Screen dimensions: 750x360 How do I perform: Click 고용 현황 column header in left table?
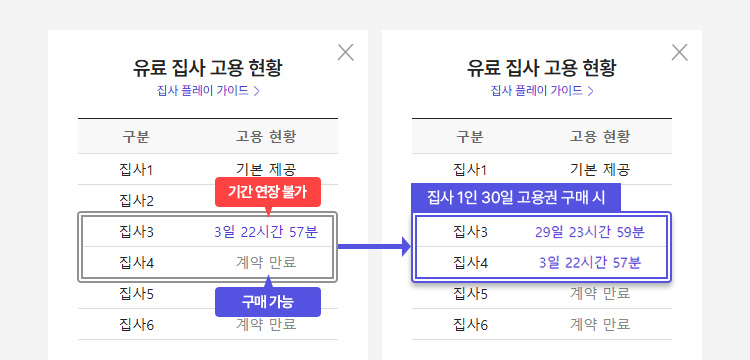click(266, 137)
